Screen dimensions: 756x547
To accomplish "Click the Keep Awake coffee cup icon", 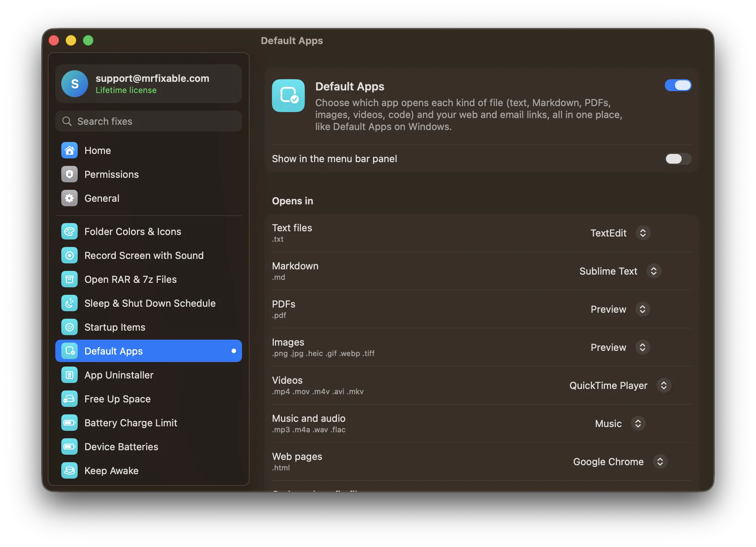I will click(69, 470).
